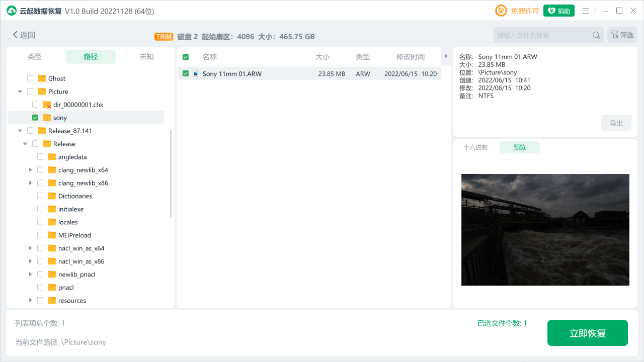Click the 免费许可 license icon
Viewport: 644px width, 362px height.
(502, 10)
